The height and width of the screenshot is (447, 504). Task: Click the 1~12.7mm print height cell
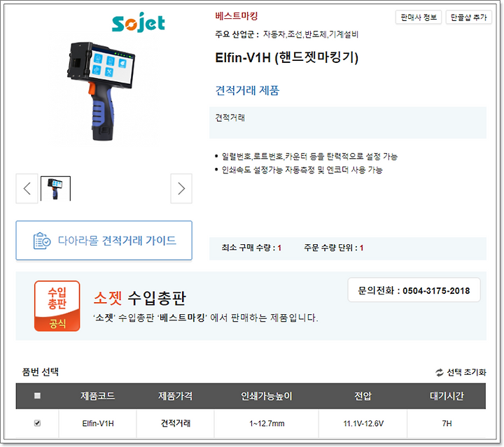pos(267,423)
